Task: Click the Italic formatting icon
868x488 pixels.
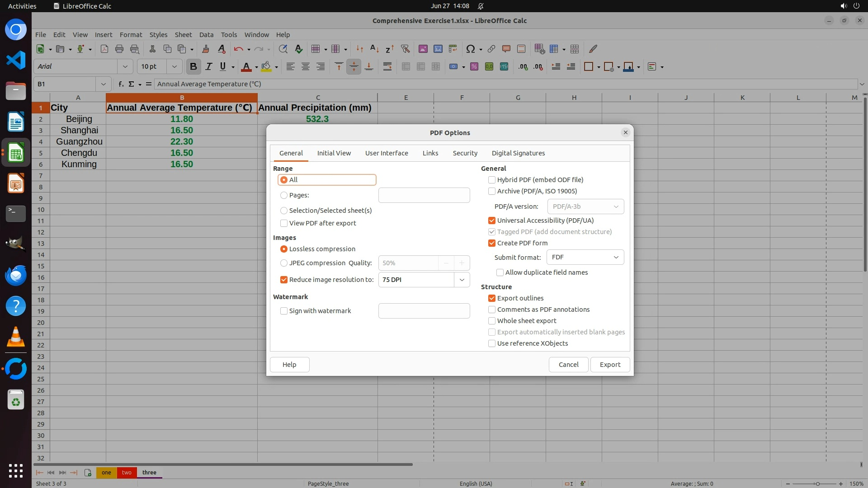Action: coord(208,66)
